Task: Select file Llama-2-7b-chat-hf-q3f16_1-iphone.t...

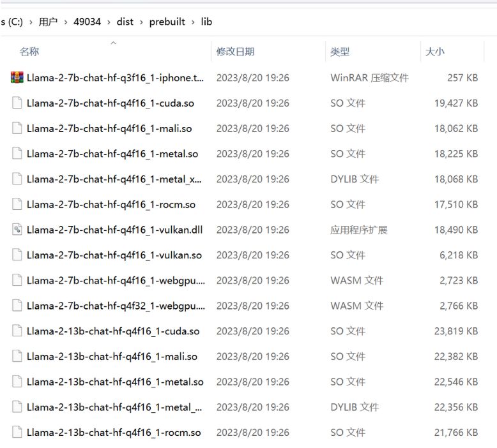Action: click(116, 78)
